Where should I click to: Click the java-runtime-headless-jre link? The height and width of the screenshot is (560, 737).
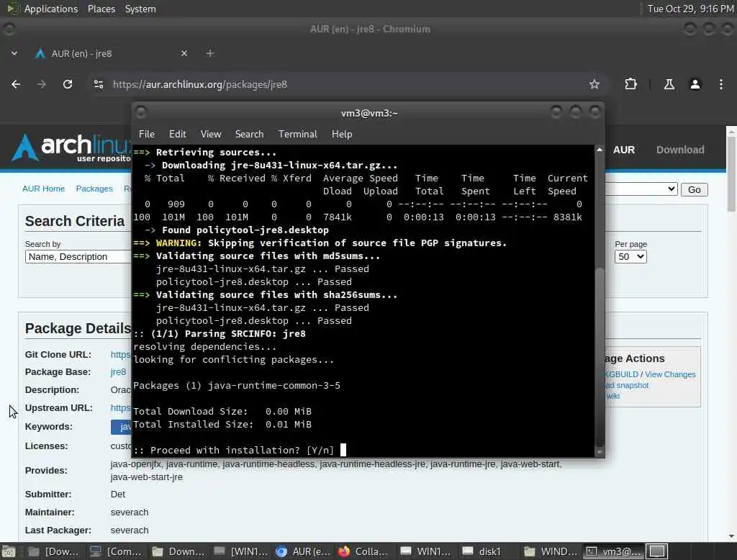[x=372, y=464]
